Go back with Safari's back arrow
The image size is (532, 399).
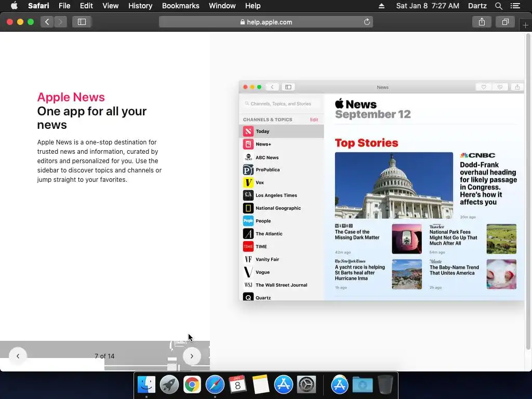(x=47, y=22)
